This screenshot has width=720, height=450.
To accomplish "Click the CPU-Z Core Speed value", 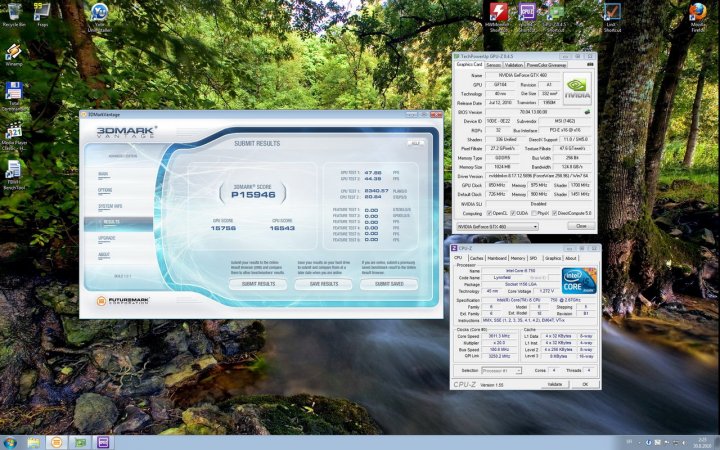I will click(x=499, y=336).
